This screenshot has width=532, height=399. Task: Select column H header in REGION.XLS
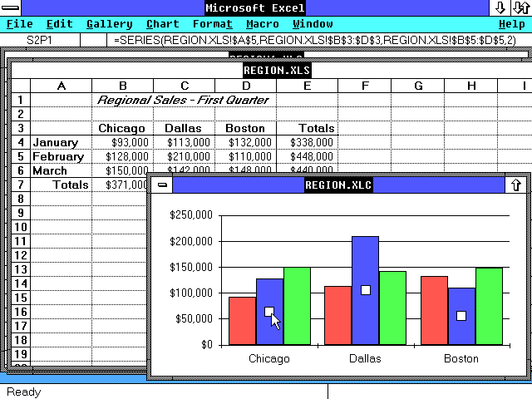coord(471,86)
